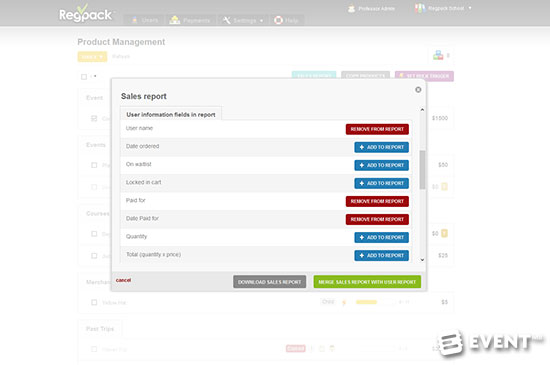Click the orange badge in the Events group
This screenshot has width=550, height=365.
(x=444, y=187)
